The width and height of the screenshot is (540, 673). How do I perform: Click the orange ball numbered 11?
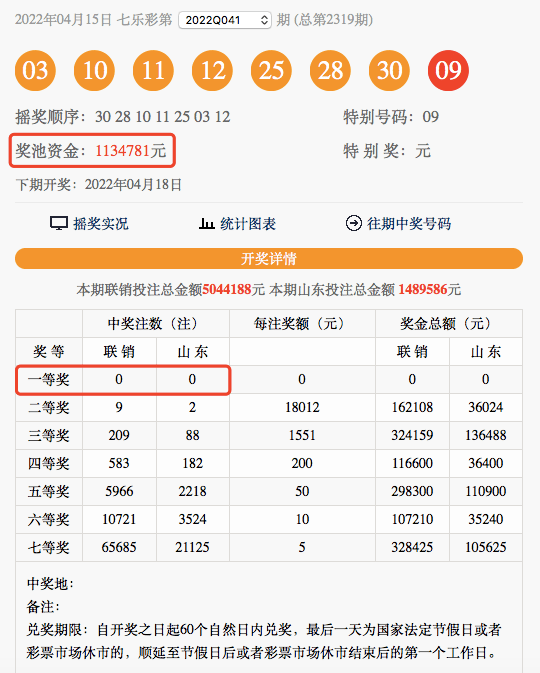(x=153, y=70)
